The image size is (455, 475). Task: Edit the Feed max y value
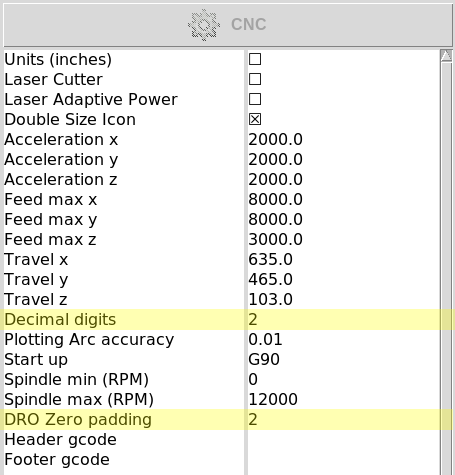pos(275,219)
